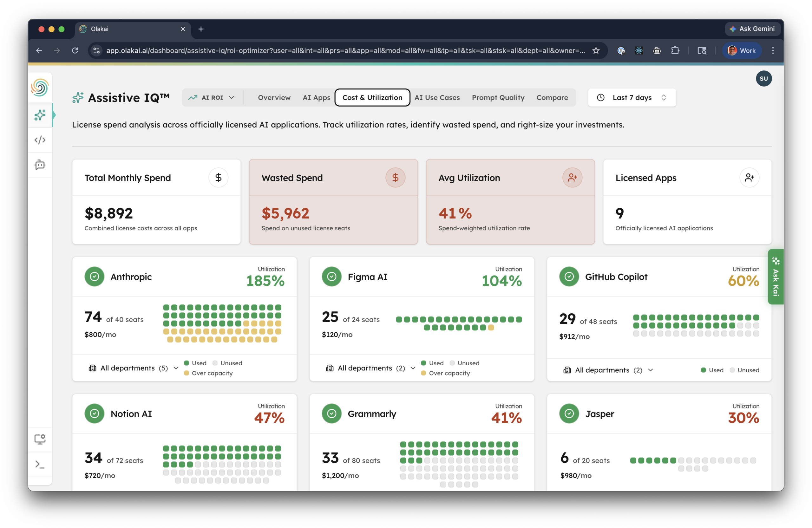Open the chatbot assistant icon in the sidebar

point(40,165)
